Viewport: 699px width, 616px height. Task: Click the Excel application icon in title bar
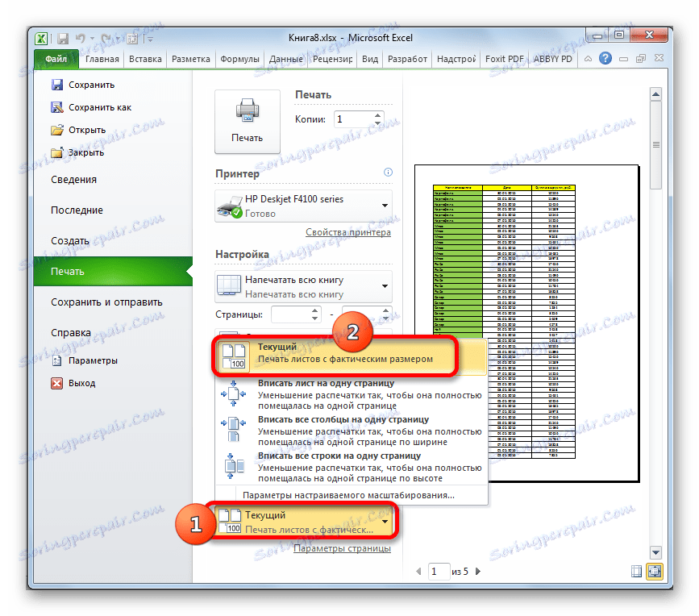pos(41,39)
